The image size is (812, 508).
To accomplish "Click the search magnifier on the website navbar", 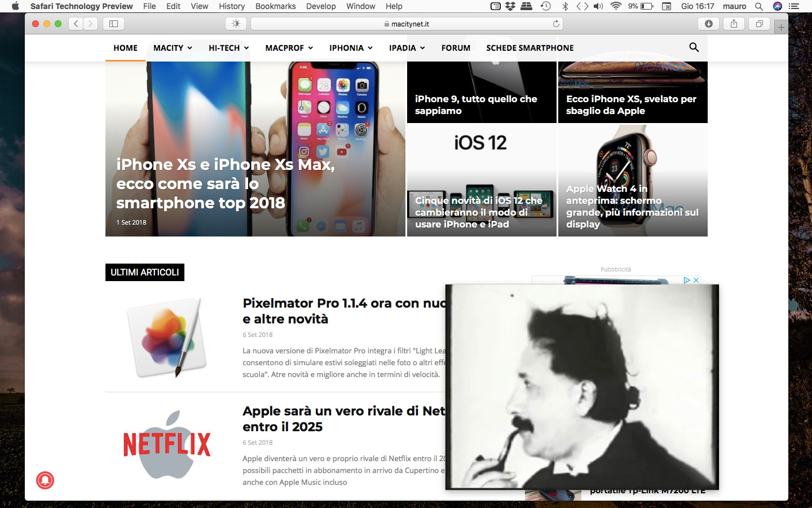I will 694,47.
